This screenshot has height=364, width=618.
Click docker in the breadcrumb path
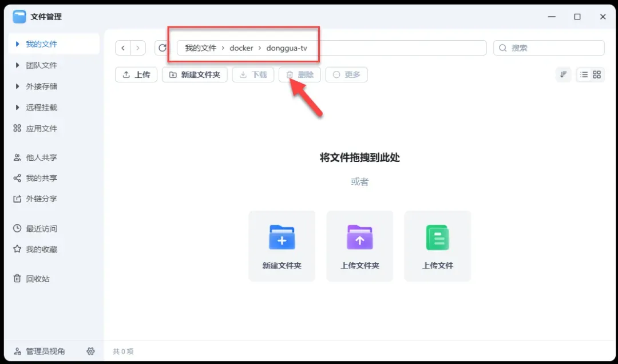click(x=241, y=48)
